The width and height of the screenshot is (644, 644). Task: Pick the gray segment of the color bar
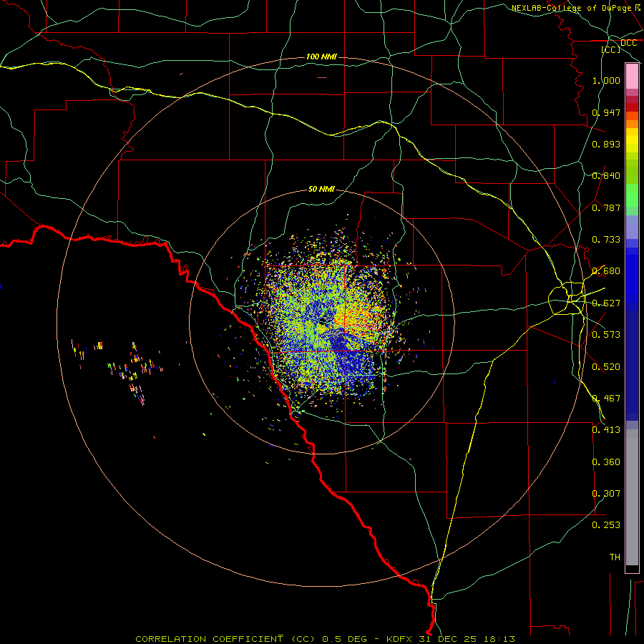point(632,497)
